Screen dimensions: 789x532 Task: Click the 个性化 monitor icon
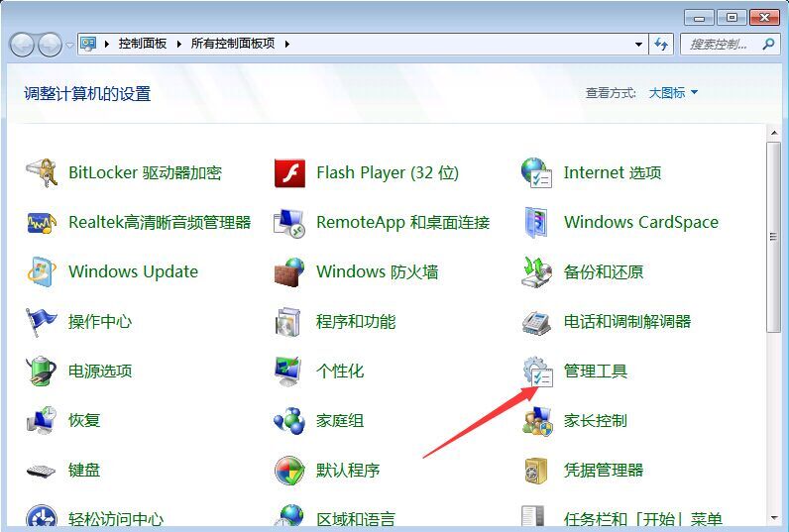coord(288,372)
